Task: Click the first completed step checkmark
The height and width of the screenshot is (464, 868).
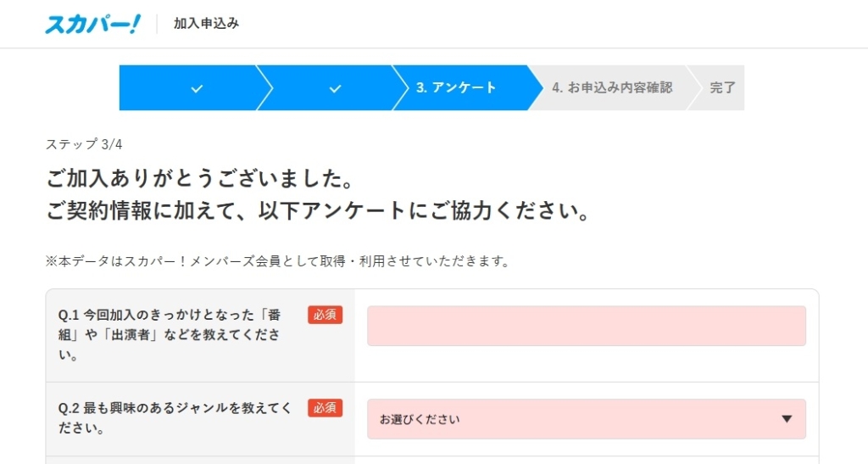Action: click(197, 88)
